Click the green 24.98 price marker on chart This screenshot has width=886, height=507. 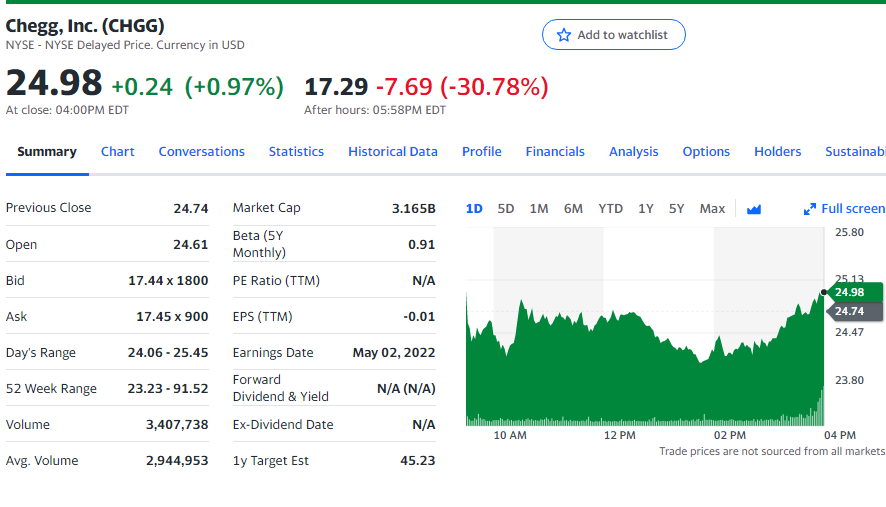[854, 292]
